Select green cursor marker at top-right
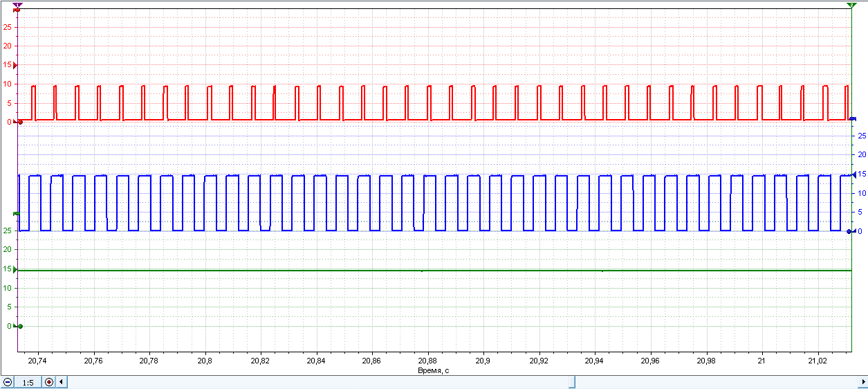Image resolution: width=868 pixels, height=389 pixels. 851,5
